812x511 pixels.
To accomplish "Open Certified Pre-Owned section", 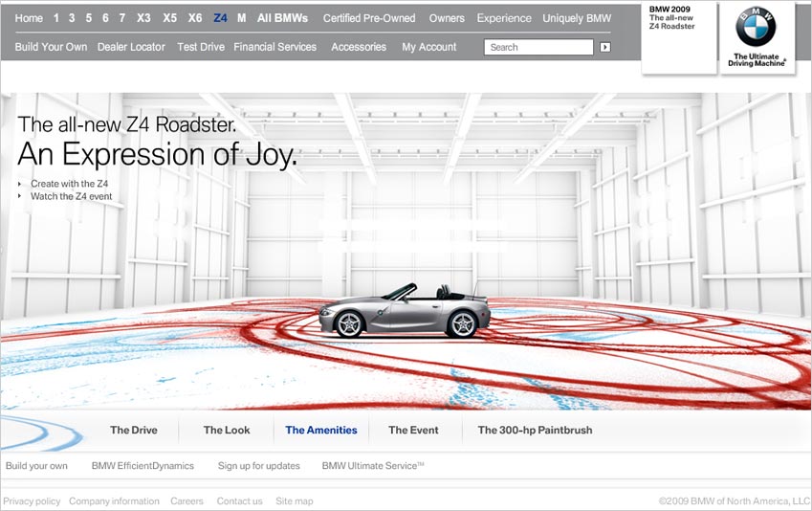I will click(x=369, y=18).
